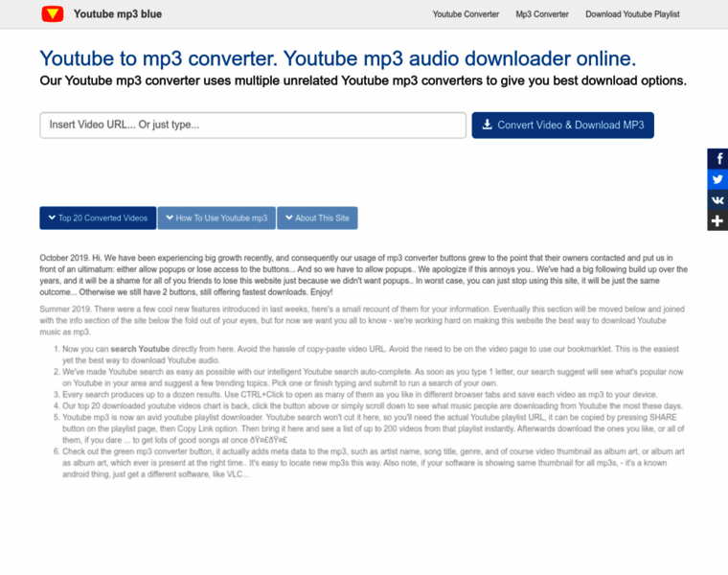
Task: Focus the Insert Video URL input field
Action: [x=253, y=125]
